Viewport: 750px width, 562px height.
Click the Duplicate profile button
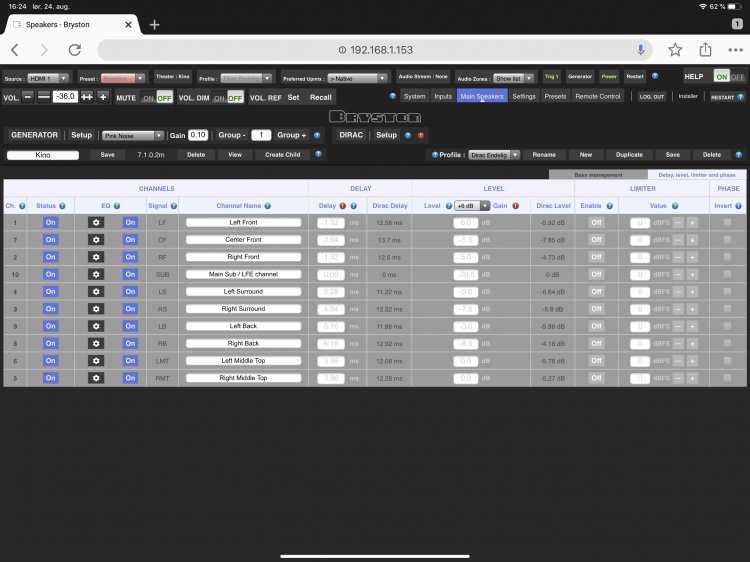pyautogui.click(x=629, y=155)
